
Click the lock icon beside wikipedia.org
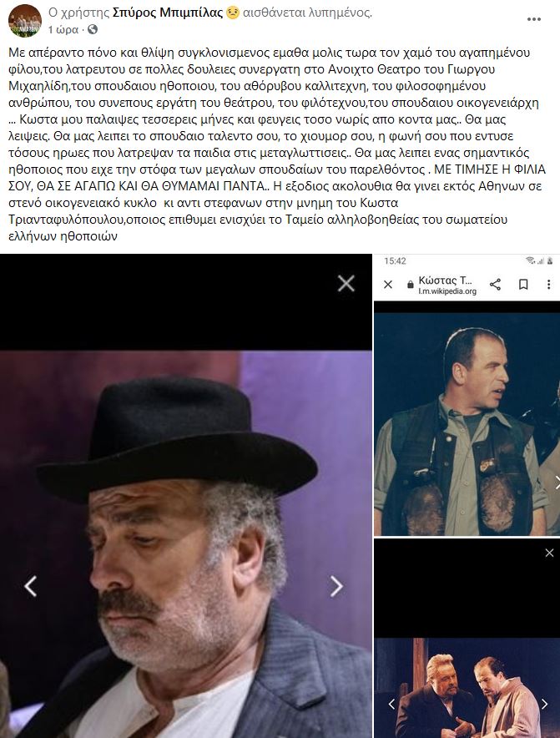tap(410, 285)
